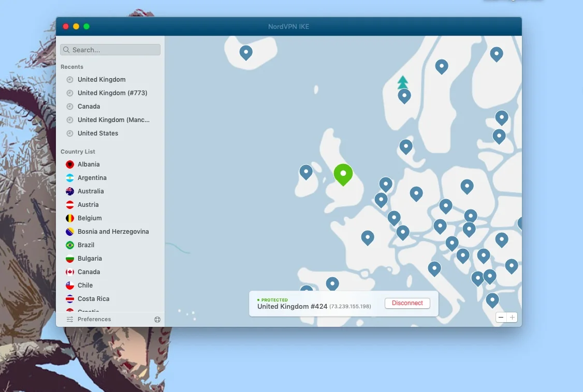Select the Iceland server pin on map
The width and height of the screenshot is (583, 392).
246,53
